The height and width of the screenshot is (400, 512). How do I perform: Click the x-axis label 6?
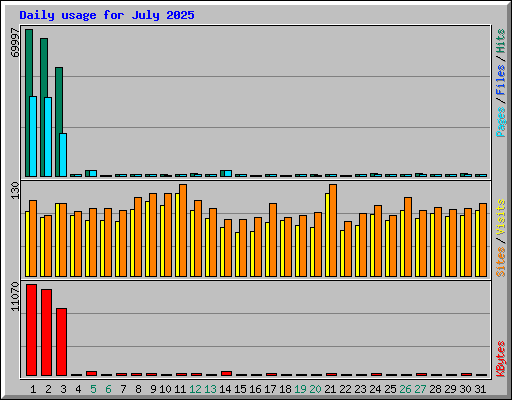coord(108,389)
